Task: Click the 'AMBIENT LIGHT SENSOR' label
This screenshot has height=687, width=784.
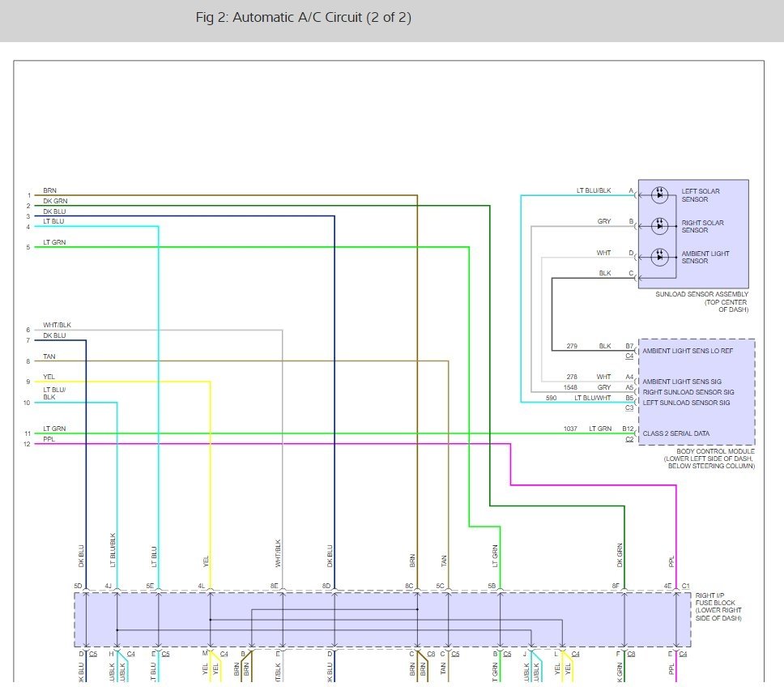Action: pyautogui.click(x=705, y=257)
